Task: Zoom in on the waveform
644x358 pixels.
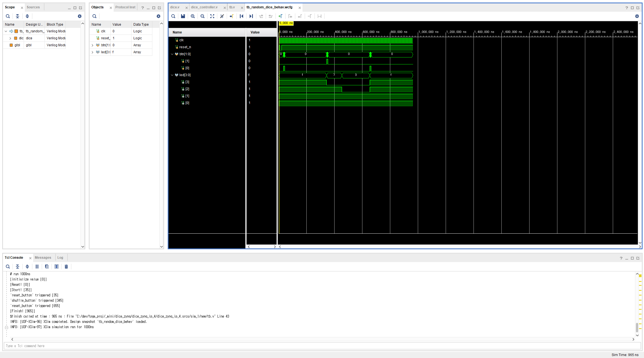Action: pos(193,16)
